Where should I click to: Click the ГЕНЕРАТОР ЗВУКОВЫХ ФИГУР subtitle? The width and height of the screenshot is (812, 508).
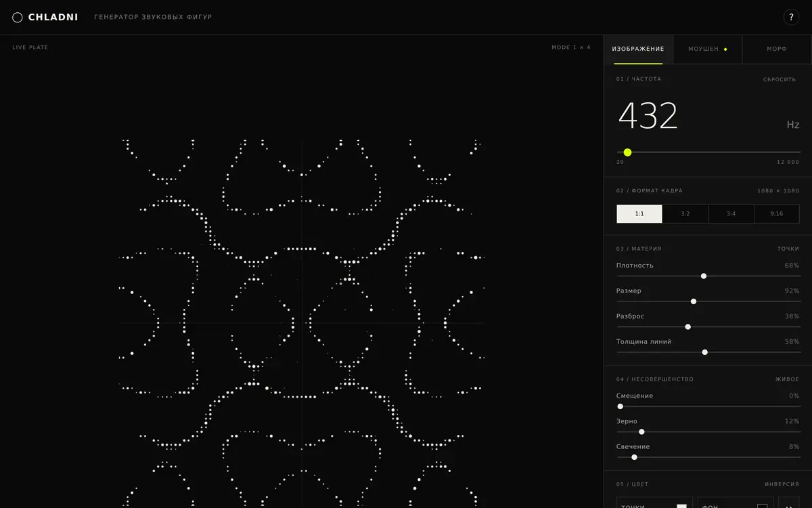click(x=153, y=17)
